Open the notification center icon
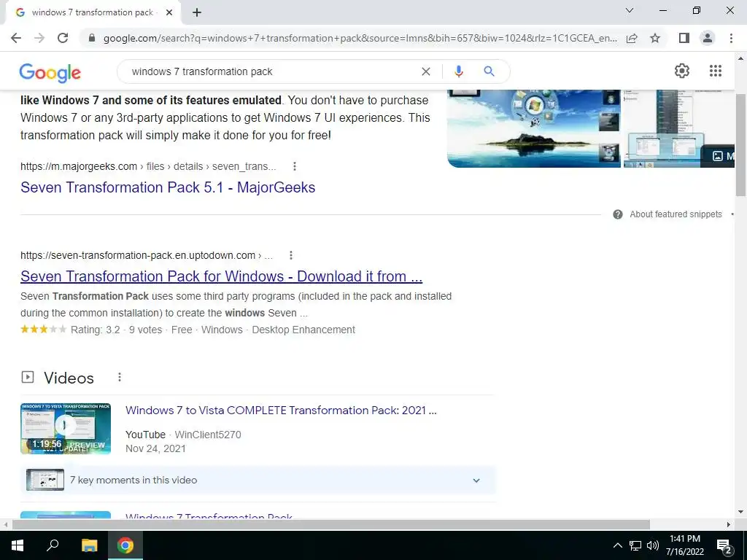The image size is (747, 560). click(724, 546)
